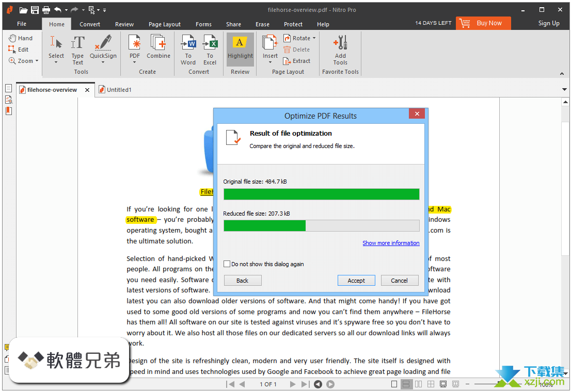Open the QuickSign dropdown arrow
The height and width of the screenshot is (392, 571).
103,62
